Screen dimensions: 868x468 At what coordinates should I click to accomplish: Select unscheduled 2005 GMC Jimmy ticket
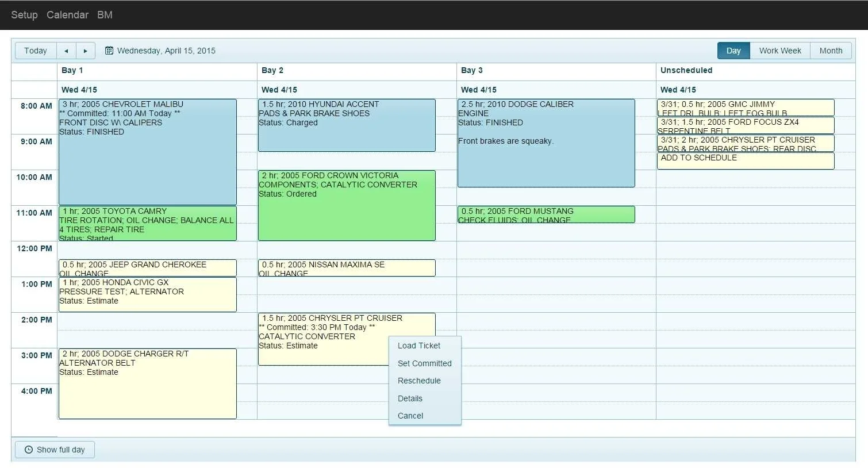coord(746,108)
